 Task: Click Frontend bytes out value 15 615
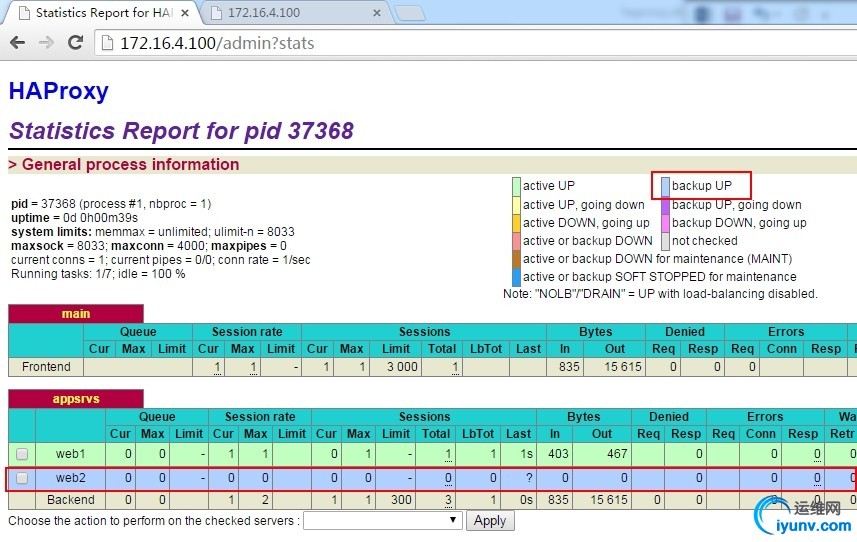623,367
